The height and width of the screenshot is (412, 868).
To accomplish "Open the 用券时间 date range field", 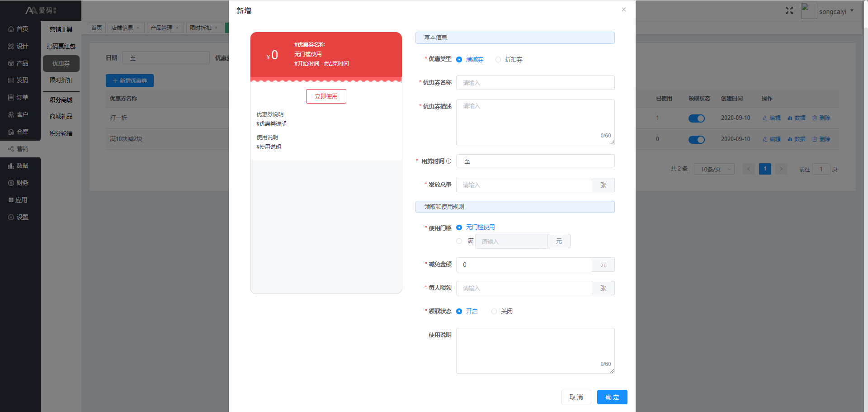I will [x=535, y=161].
